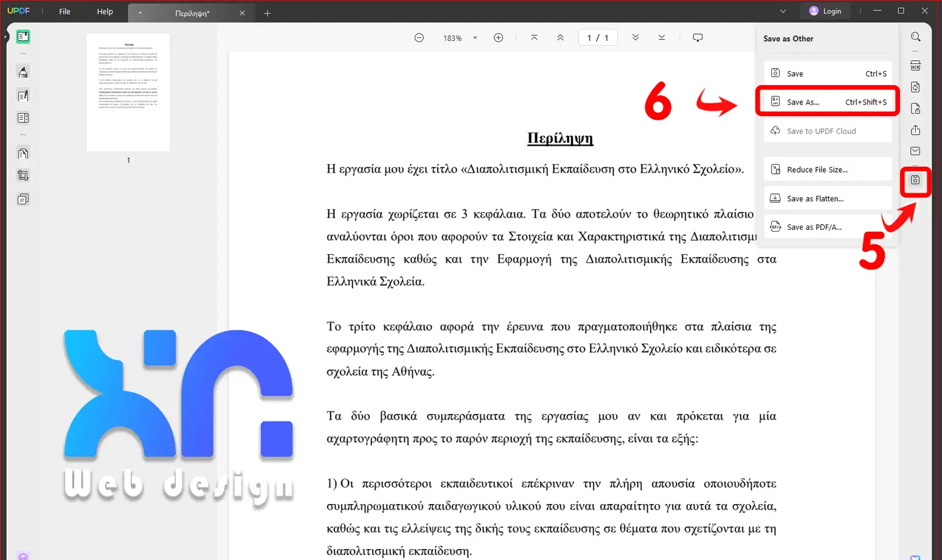Expand the 183% zoom level dropdown
This screenshot has height=560, width=942.
click(x=475, y=38)
